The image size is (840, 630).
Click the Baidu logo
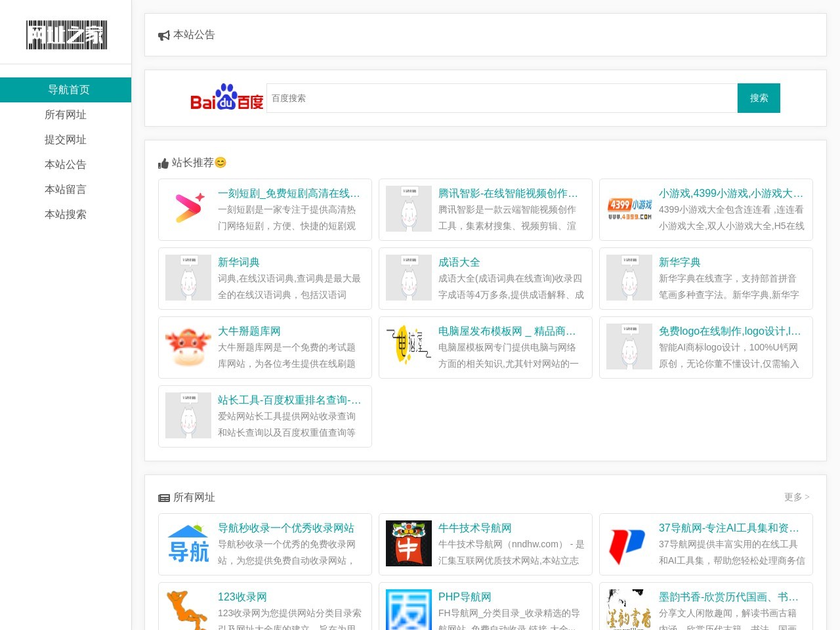pyautogui.click(x=226, y=98)
